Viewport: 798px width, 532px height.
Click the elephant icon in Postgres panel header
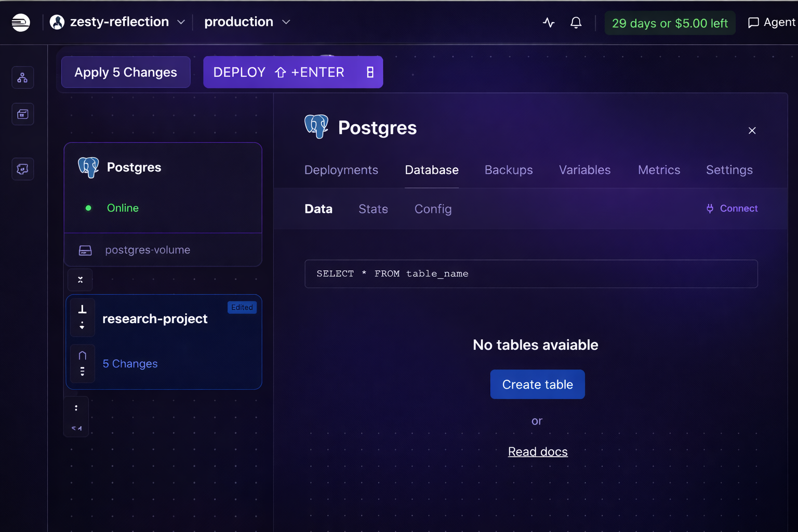316,126
